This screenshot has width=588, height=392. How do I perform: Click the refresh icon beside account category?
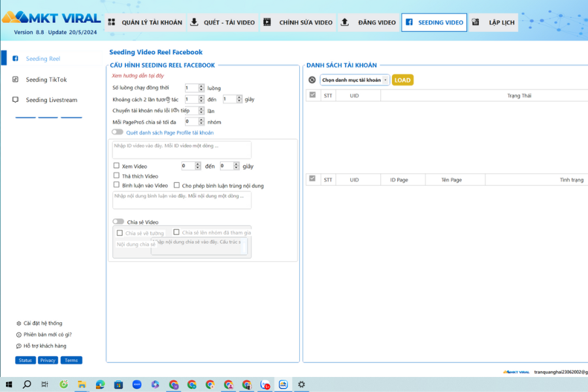pos(312,80)
